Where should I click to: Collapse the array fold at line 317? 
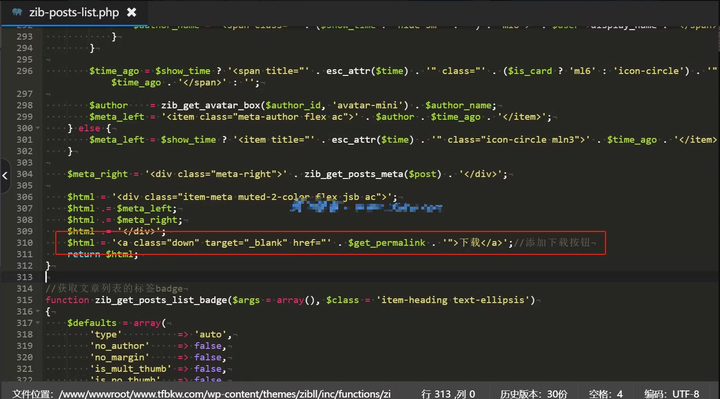pos(38,323)
